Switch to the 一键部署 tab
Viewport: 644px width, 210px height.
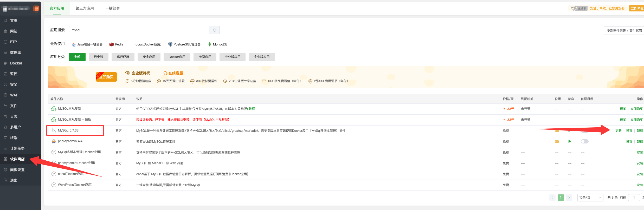(113, 8)
